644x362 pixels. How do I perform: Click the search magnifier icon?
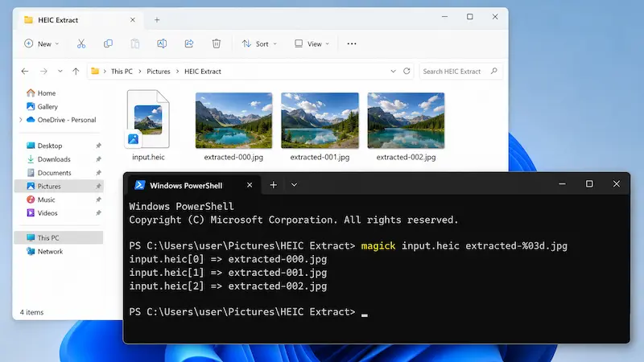[494, 71]
